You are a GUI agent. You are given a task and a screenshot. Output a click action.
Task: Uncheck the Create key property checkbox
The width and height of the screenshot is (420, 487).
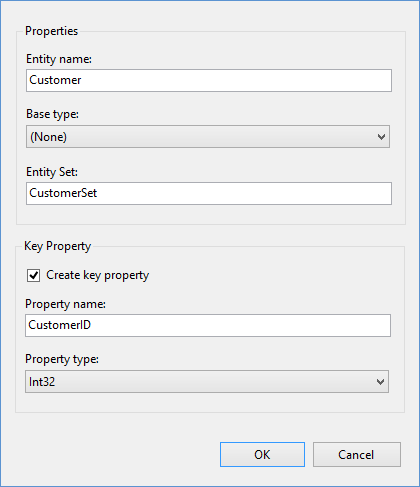tap(33, 275)
